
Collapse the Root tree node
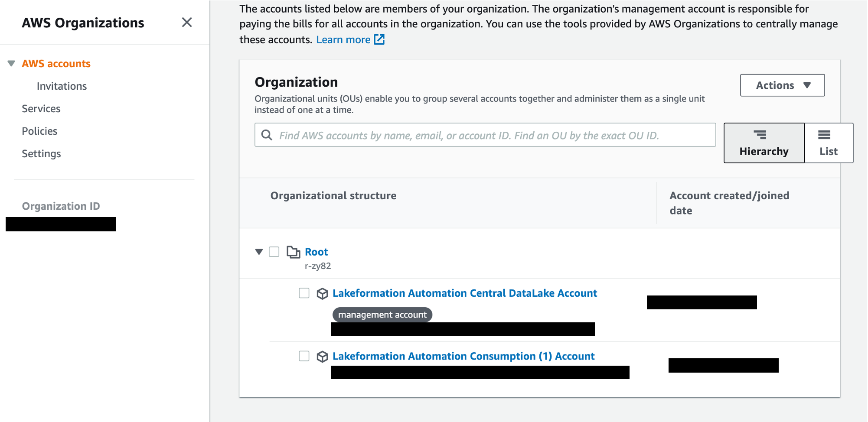click(259, 252)
